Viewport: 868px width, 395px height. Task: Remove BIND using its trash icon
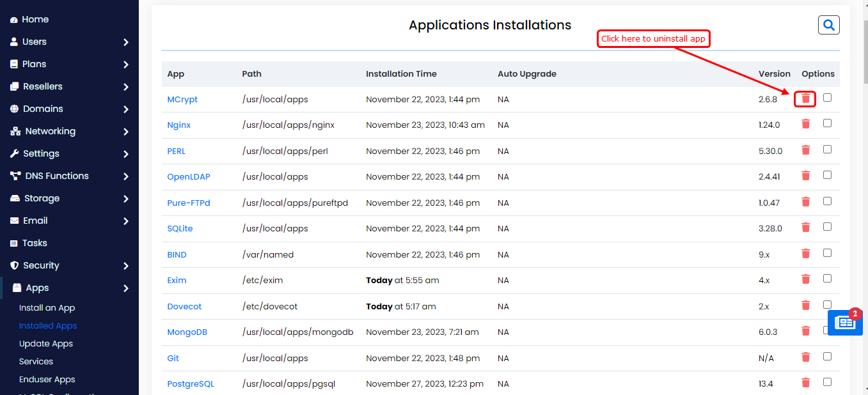tap(805, 254)
